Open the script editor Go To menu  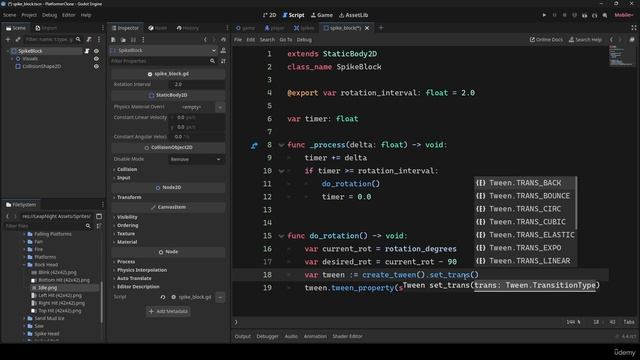[x=286, y=40]
